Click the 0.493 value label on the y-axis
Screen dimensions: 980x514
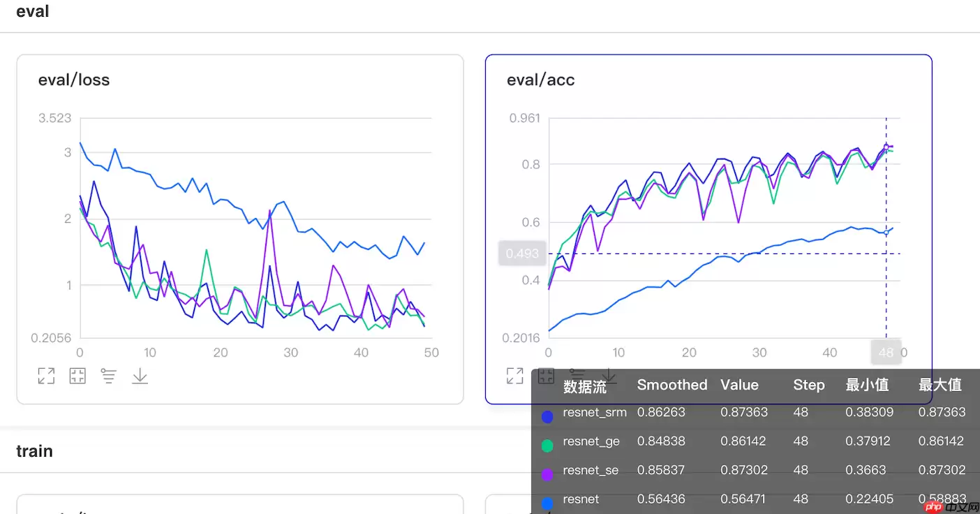point(522,254)
